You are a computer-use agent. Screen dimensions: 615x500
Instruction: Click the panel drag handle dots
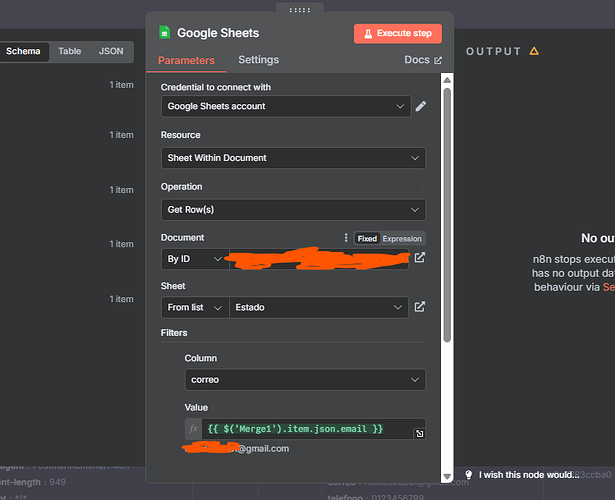[x=300, y=10]
